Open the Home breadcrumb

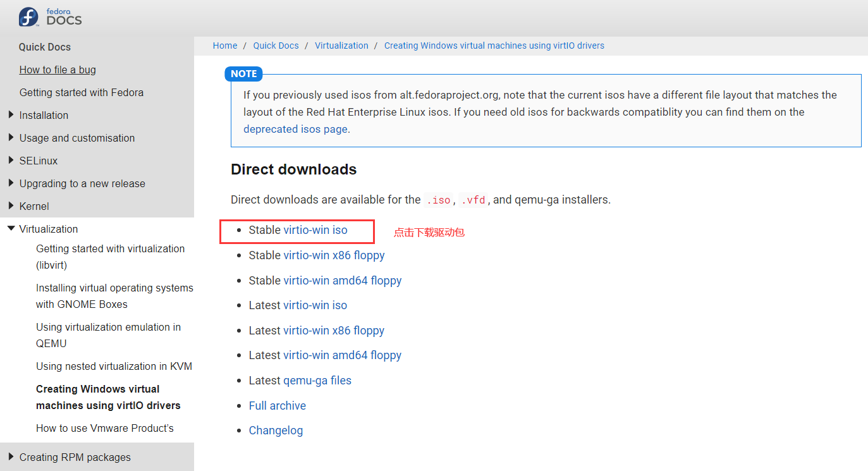225,46
